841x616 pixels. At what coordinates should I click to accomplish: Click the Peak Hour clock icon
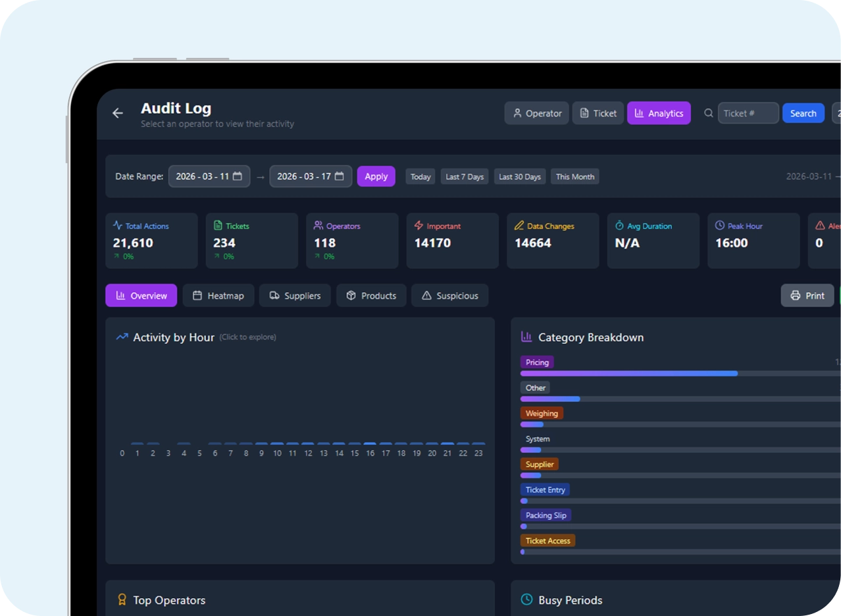click(720, 225)
